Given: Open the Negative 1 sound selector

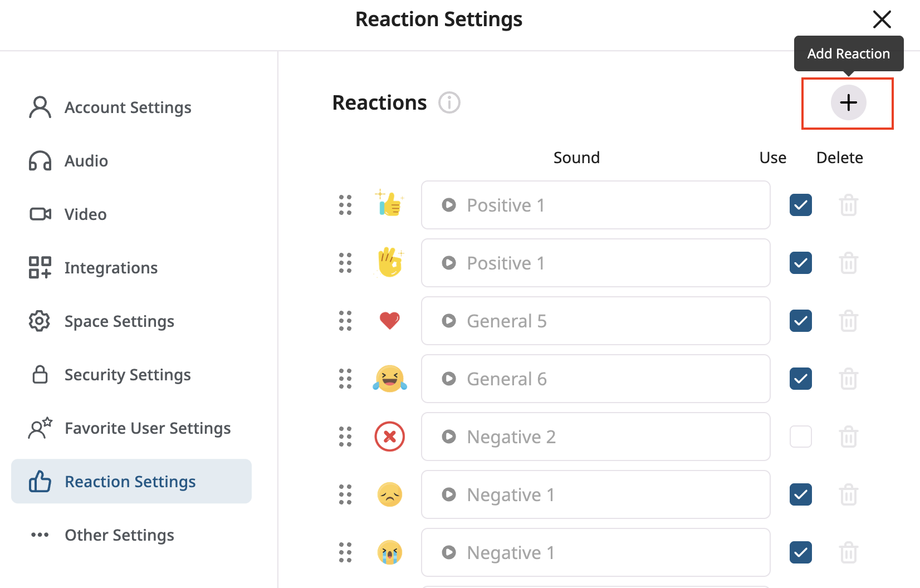Looking at the screenshot, I should pos(595,494).
